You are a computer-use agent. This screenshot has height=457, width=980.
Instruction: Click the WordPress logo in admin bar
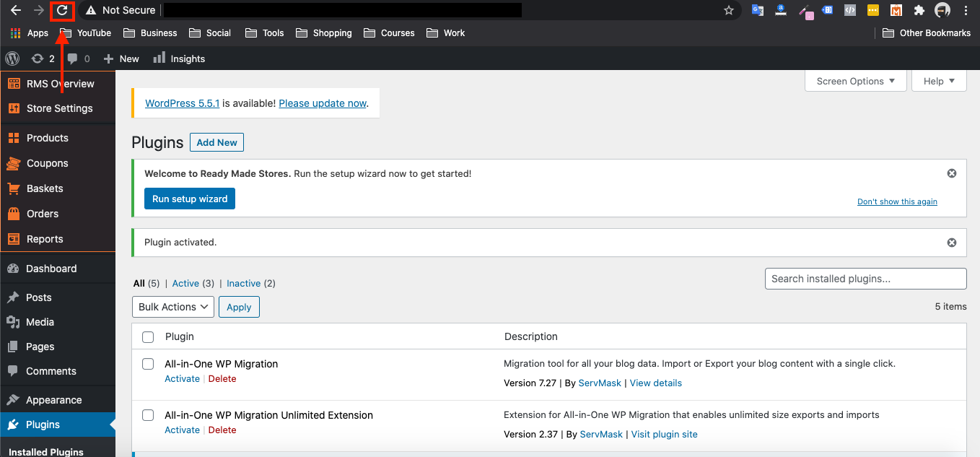point(12,58)
